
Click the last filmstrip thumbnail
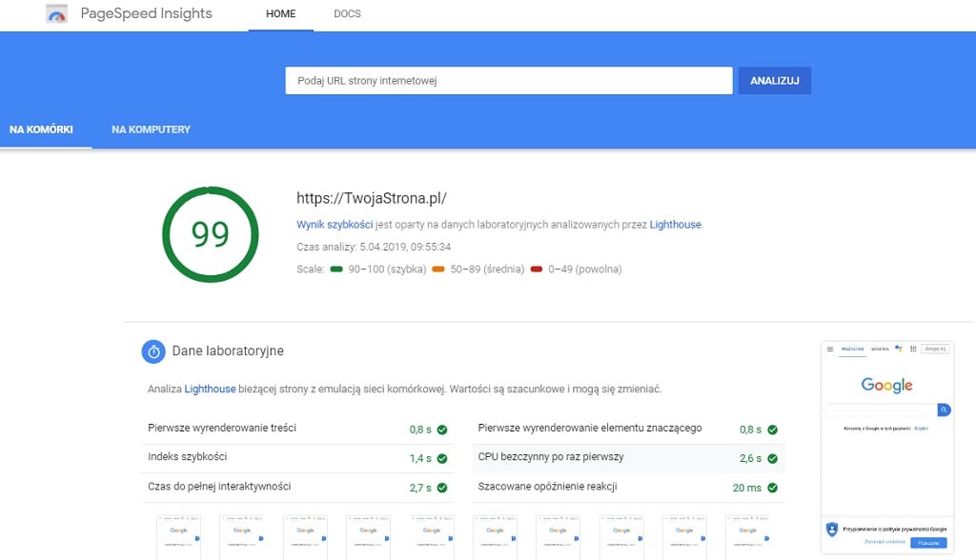tap(747, 537)
